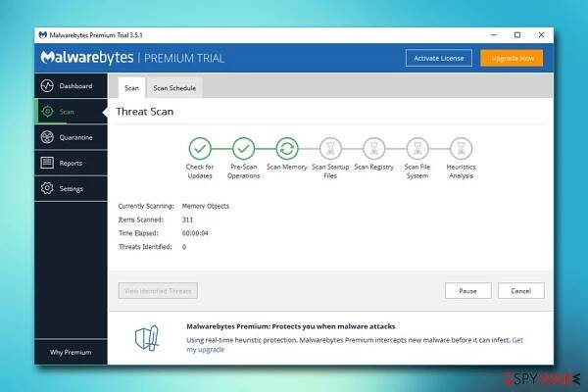Switch to the Scan Schedule tab
Image resolution: width=588 pixels, height=392 pixels.
174,88
